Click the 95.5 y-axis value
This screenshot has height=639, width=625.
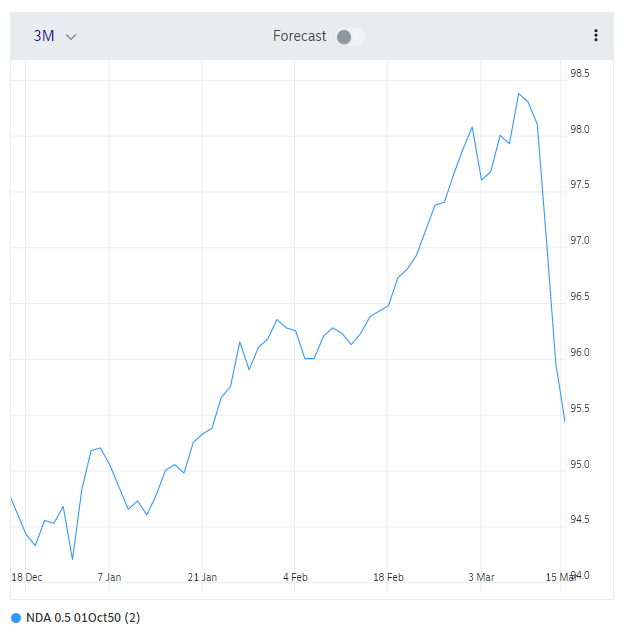[x=579, y=408]
